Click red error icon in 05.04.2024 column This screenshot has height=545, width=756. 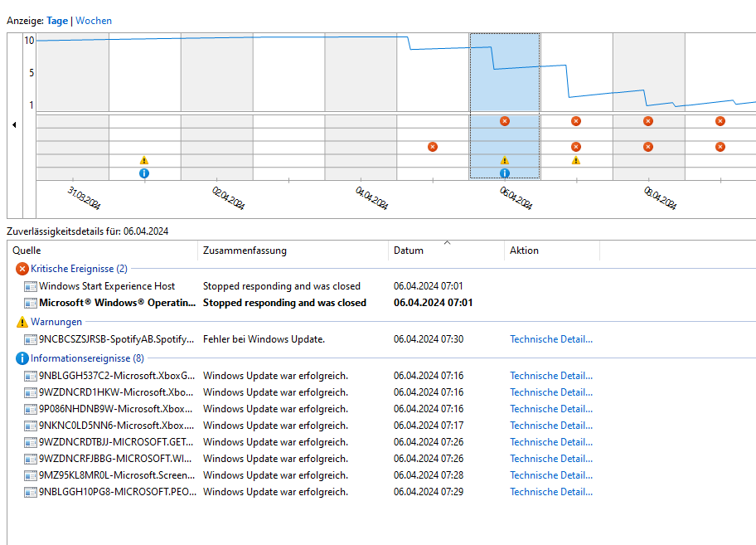coord(433,147)
